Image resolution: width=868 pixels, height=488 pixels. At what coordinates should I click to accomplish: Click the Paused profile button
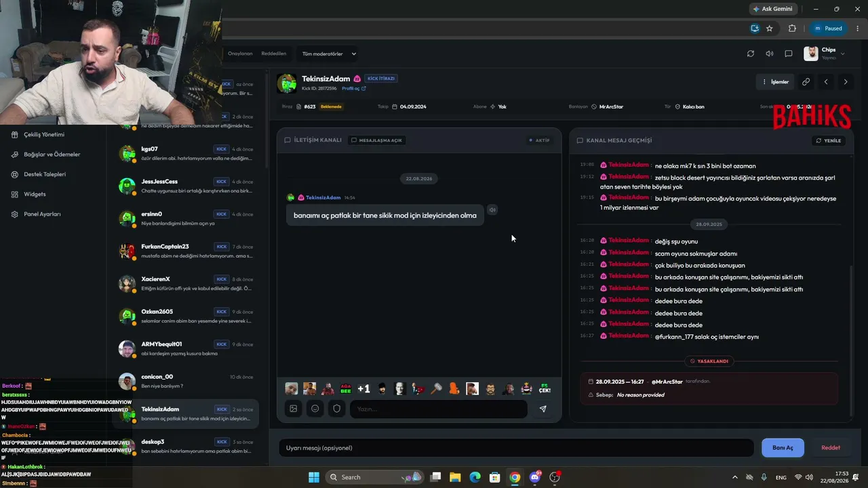(828, 28)
